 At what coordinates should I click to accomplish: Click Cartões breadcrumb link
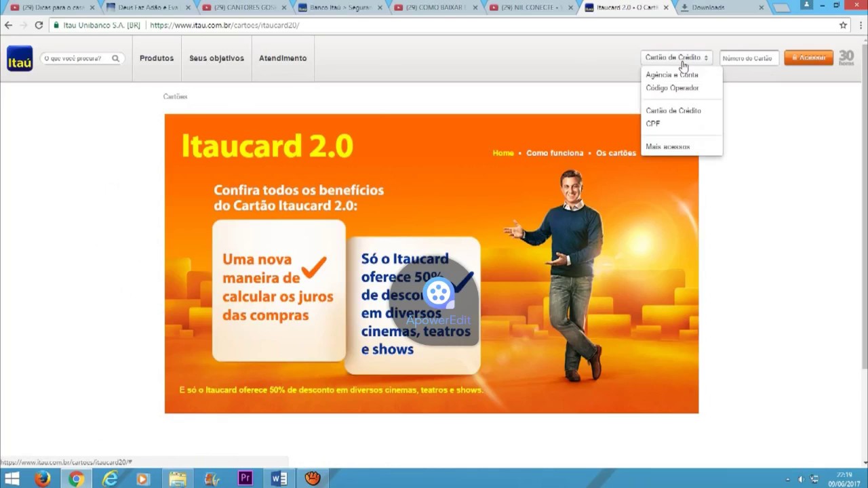(x=175, y=96)
